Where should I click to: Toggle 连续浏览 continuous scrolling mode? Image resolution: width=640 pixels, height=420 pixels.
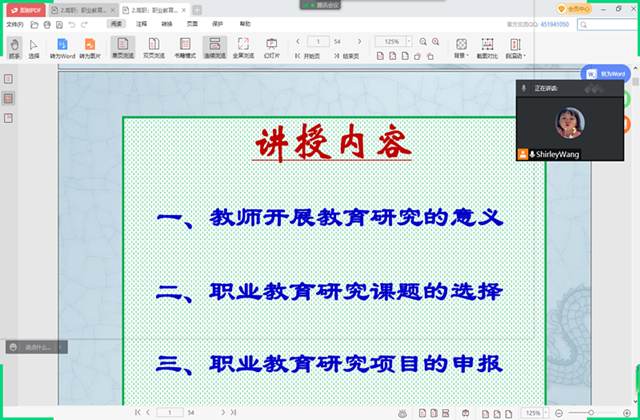pyautogui.click(x=214, y=46)
